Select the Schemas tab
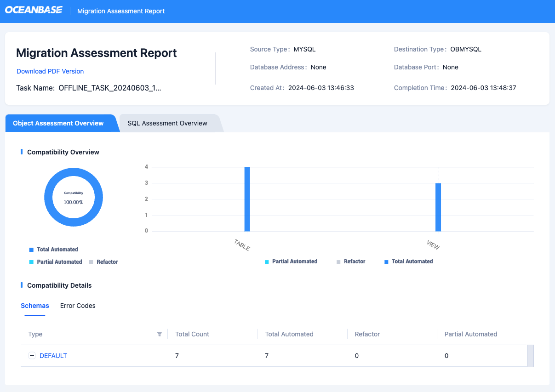 point(35,306)
